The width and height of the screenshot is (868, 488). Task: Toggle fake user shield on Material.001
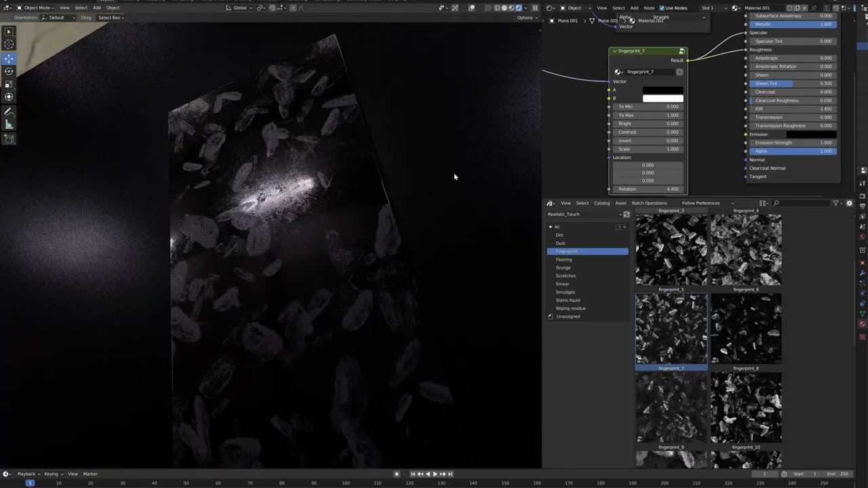pos(789,8)
